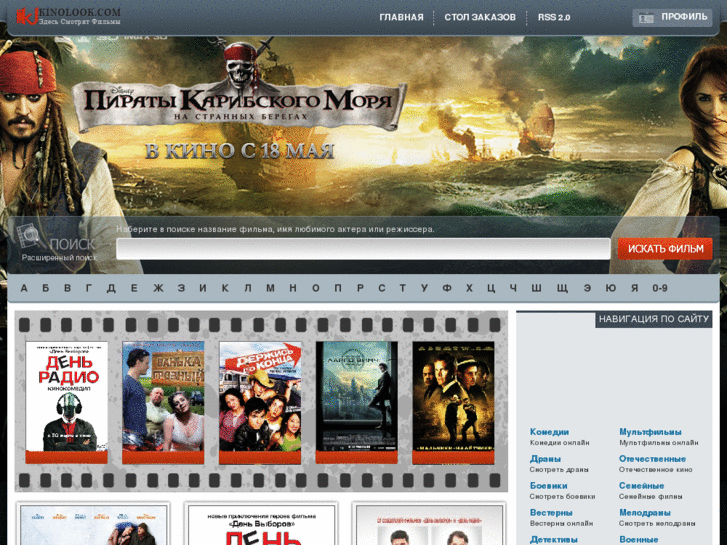Open the День Выборов heroes movie card

pos(261,523)
